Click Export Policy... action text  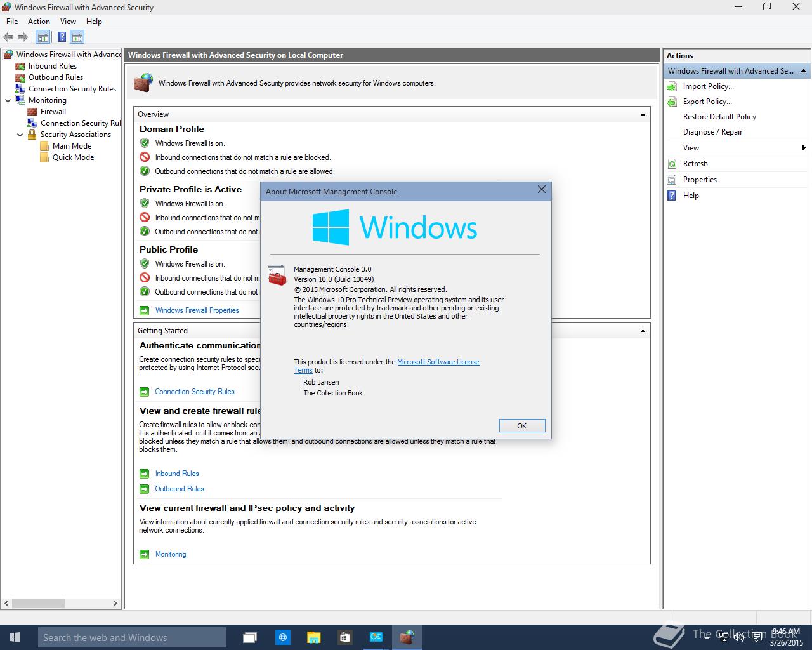coord(707,102)
